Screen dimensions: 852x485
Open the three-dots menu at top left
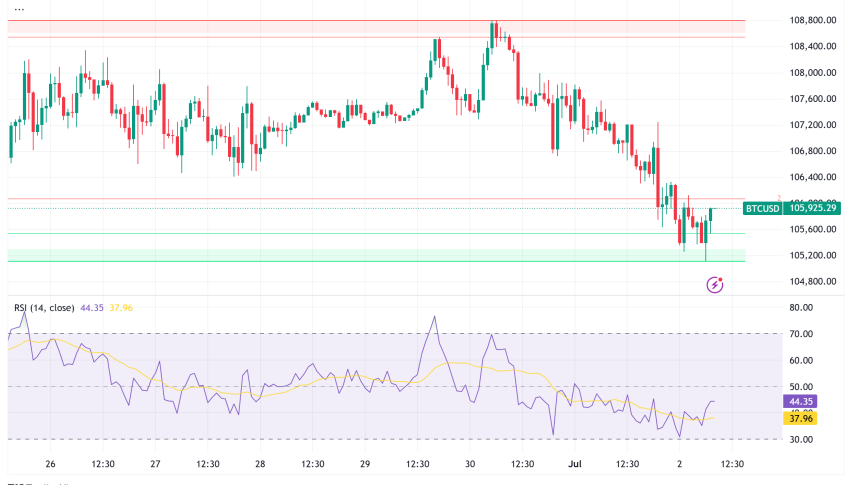coord(19,9)
